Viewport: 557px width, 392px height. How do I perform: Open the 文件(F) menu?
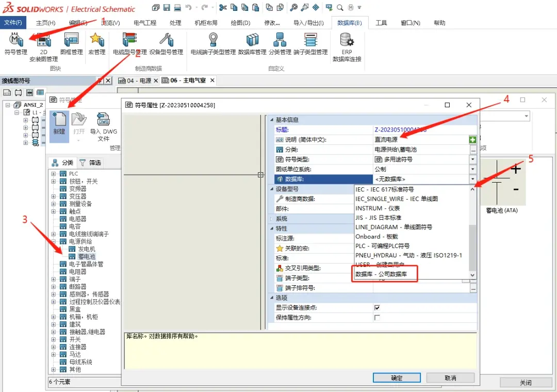pos(13,22)
